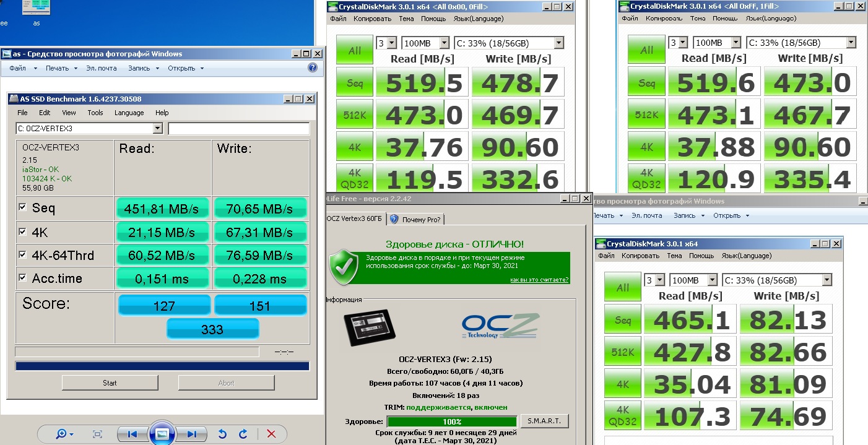Viewport: 868px width, 445px height.
Task: Open drive dropdown in CrystalDiskMark showing 465.1
Action: (827, 280)
